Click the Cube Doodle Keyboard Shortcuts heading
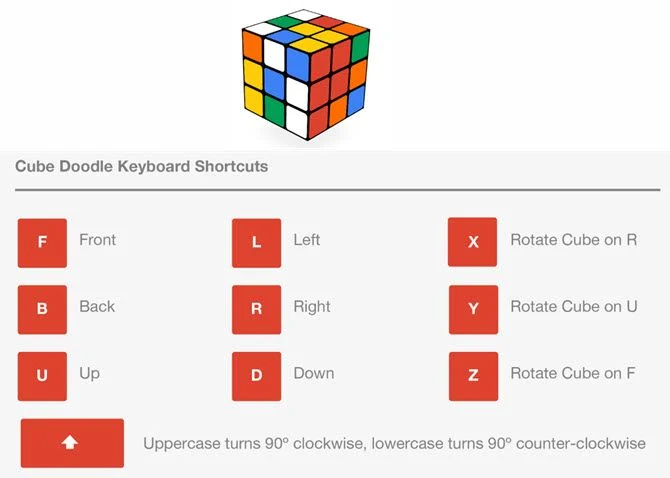Image resolution: width=670 pixels, height=478 pixels. point(142,166)
